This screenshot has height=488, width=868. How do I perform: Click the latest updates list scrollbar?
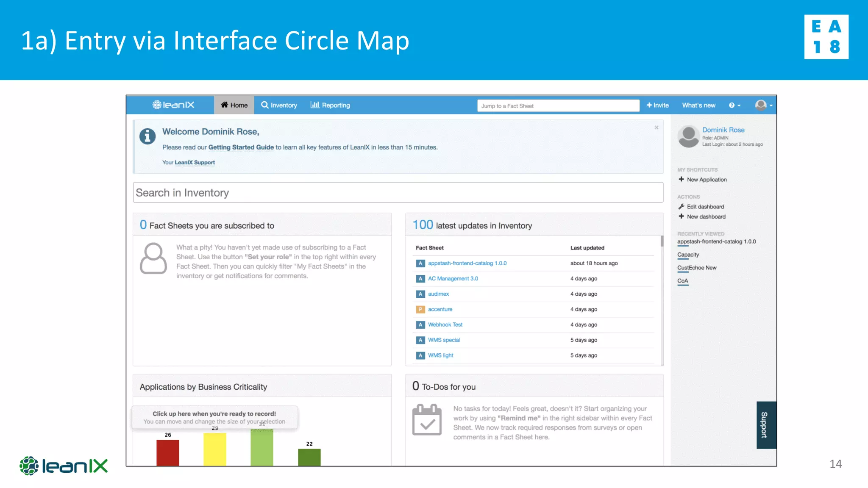[x=662, y=241]
